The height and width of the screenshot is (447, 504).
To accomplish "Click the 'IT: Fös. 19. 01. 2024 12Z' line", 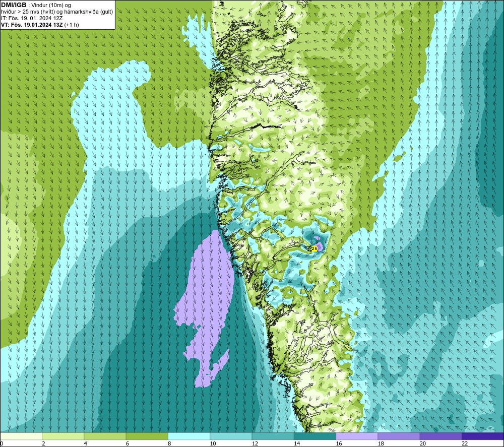I will pos(32,18).
